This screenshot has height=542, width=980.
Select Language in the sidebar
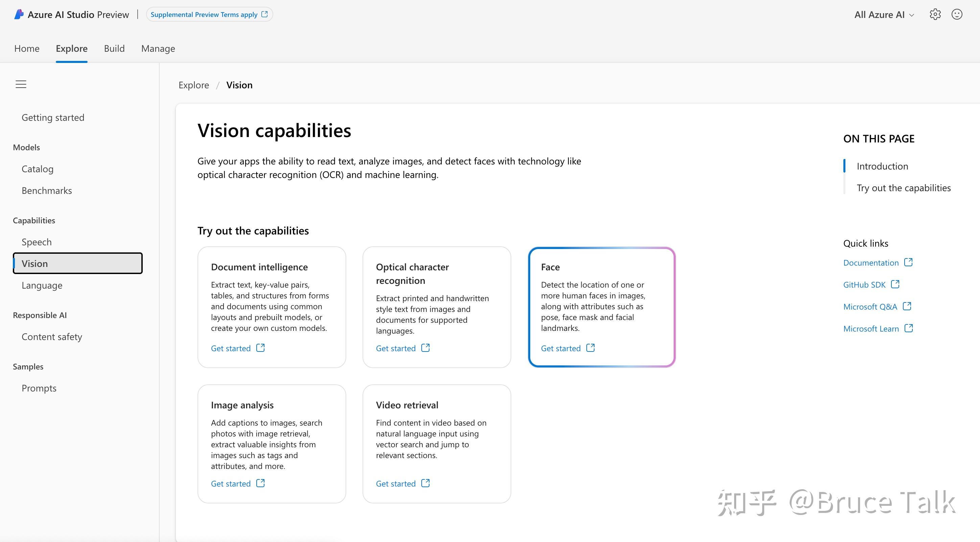[x=42, y=285]
